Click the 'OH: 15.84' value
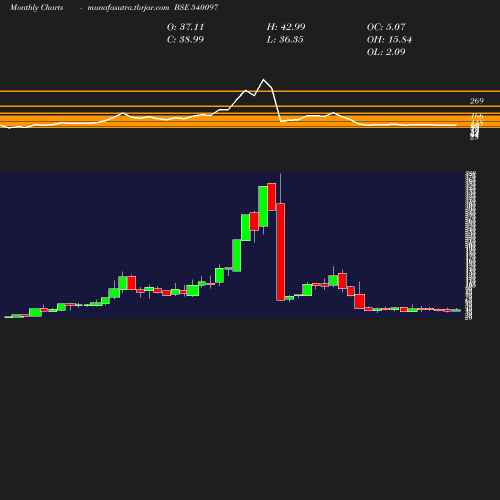 [389, 39]
